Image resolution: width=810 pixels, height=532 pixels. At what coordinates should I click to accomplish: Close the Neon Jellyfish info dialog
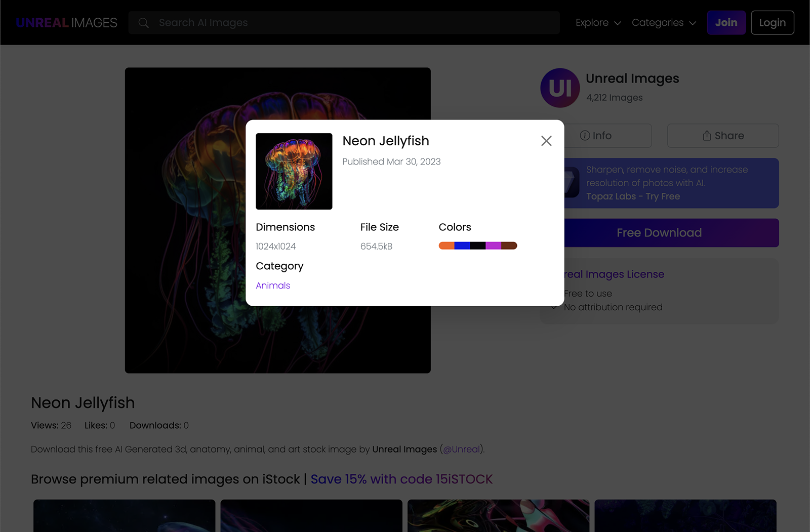[x=546, y=141]
